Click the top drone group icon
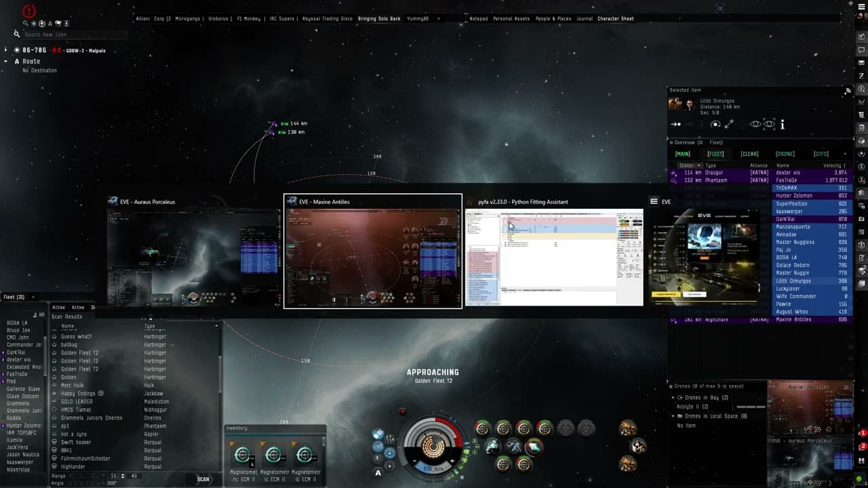 point(628,428)
